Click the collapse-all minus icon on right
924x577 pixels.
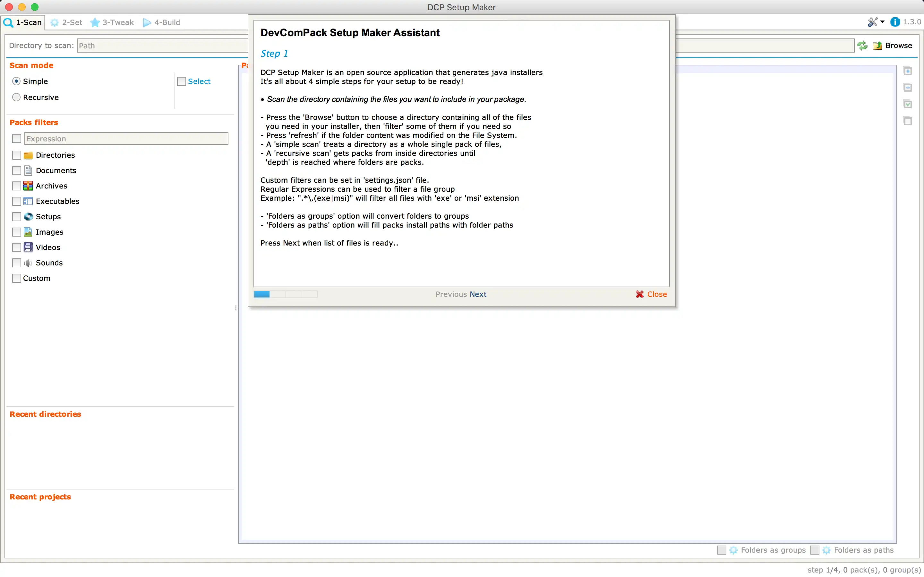908,88
